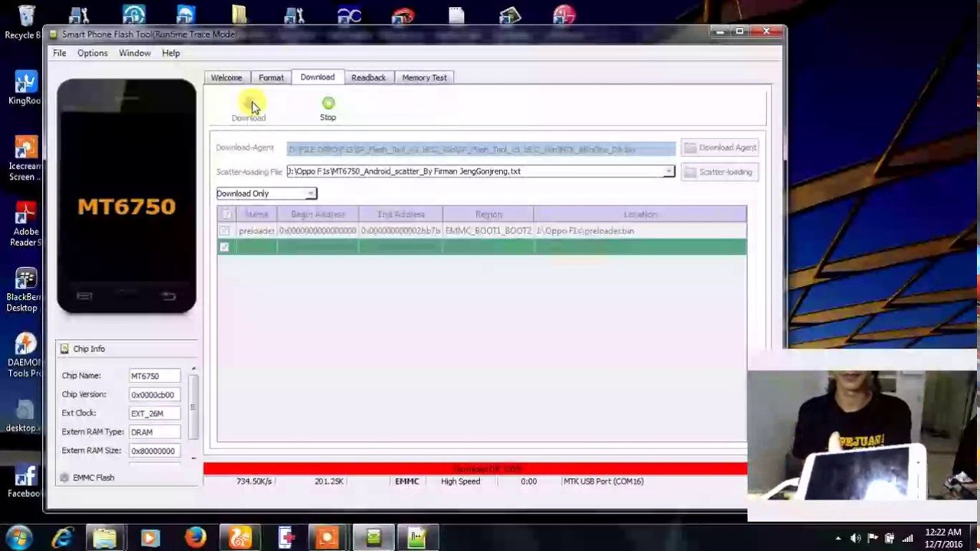Image resolution: width=980 pixels, height=551 pixels.
Task: Click the Location column header
Action: pos(640,214)
